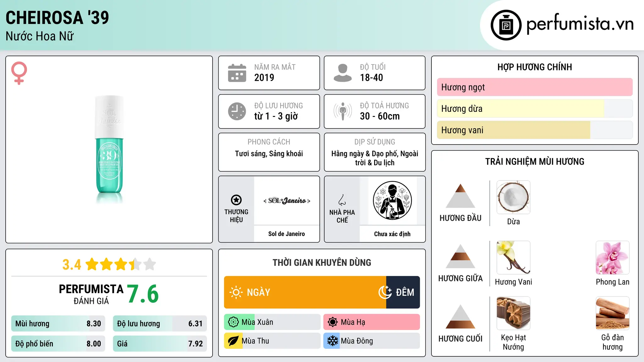Click the DỊP SỬ DỤNG label
The height and width of the screenshot is (362, 644).
pos(375,142)
